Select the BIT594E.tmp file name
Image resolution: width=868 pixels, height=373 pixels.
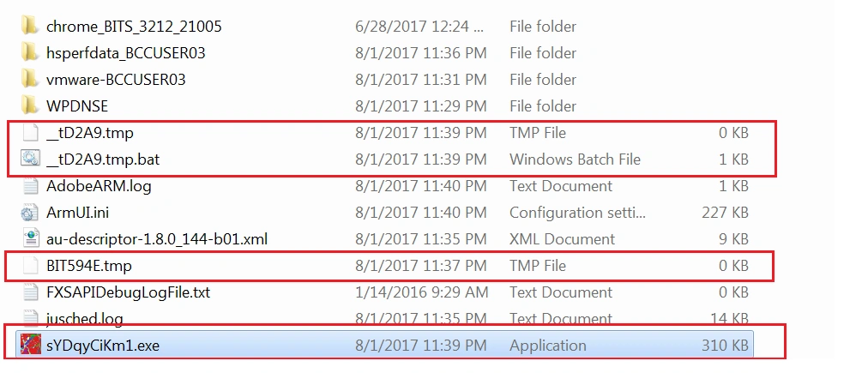89,266
